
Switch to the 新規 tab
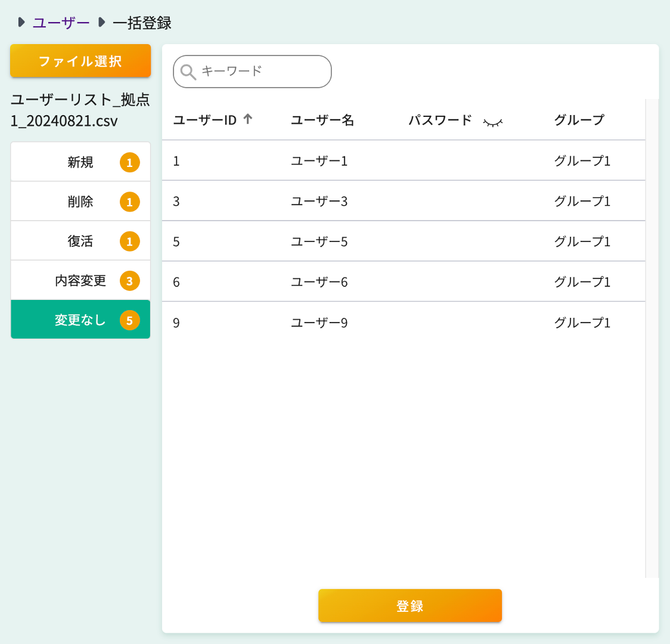click(80, 162)
